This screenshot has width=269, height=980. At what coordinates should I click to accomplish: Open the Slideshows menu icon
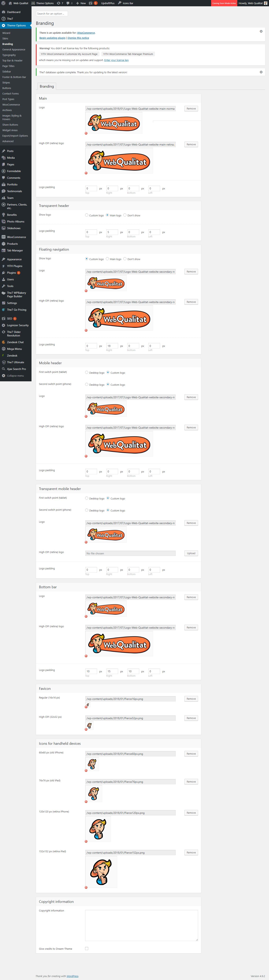click(3, 228)
